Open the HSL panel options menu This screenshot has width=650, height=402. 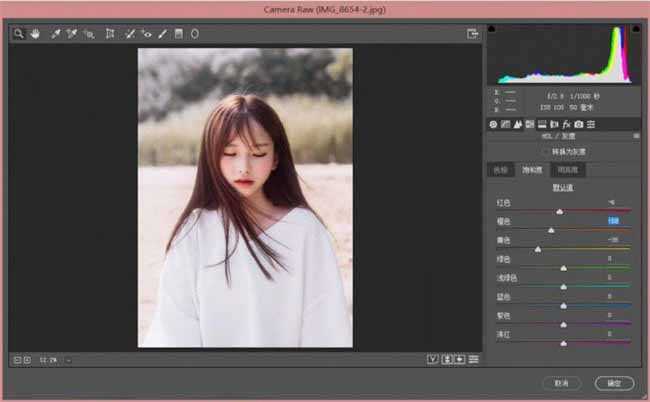point(636,136)
